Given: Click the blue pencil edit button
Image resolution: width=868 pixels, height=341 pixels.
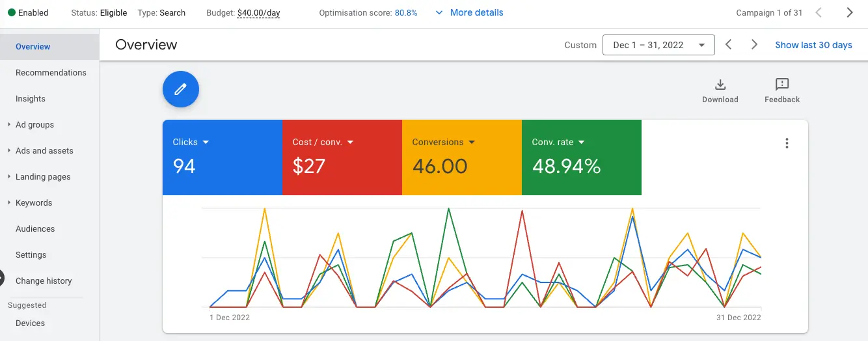Looking at the screenshot, I should point(180,89).
